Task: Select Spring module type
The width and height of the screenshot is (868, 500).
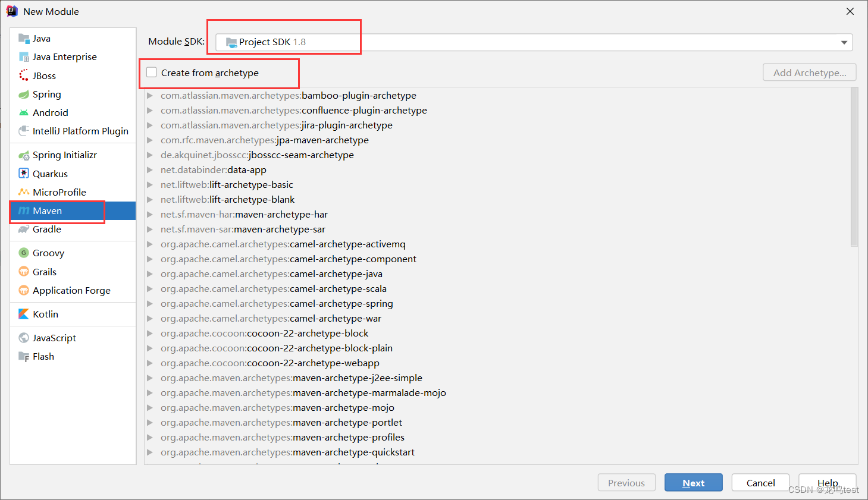Action: (x=73, y=94)
